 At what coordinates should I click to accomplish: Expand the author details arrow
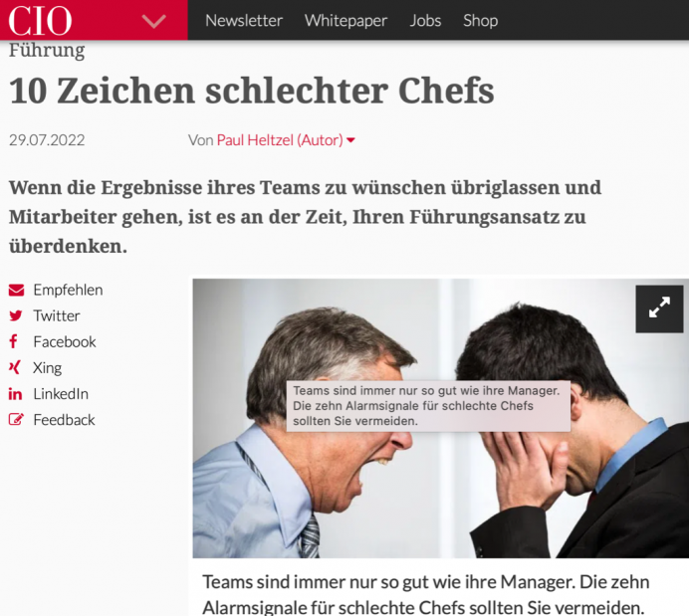350,140
